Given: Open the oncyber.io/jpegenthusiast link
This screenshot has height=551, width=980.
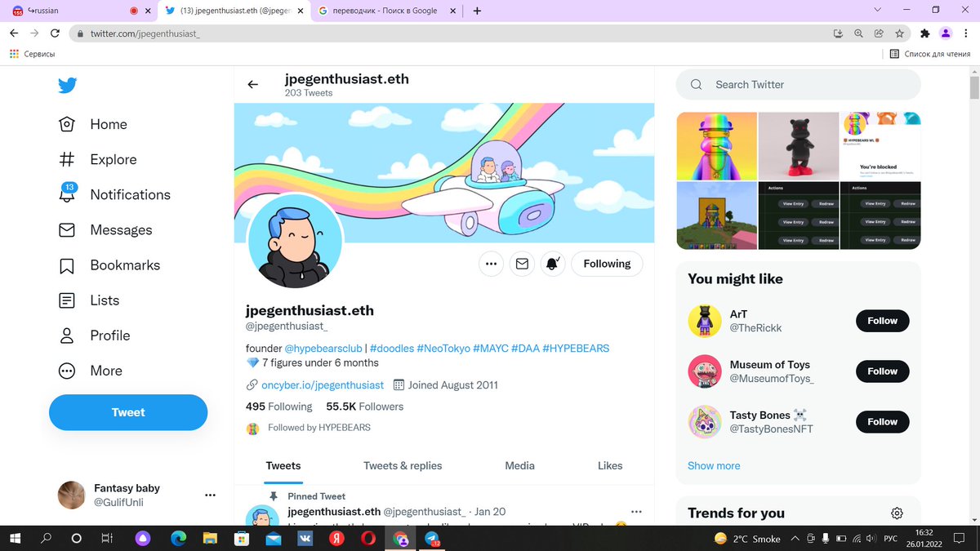Looking at the screenshot, I should click(323, 384).
